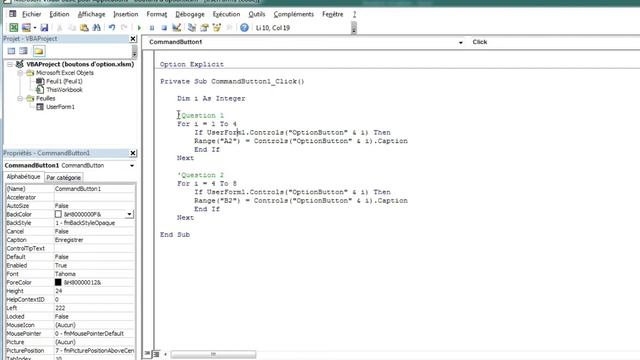The image size is (640, 360).
Task: Open the Exécution menu
Action: 226,14
